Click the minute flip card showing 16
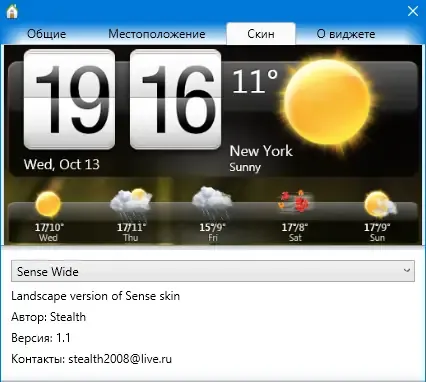 [175, 99]
